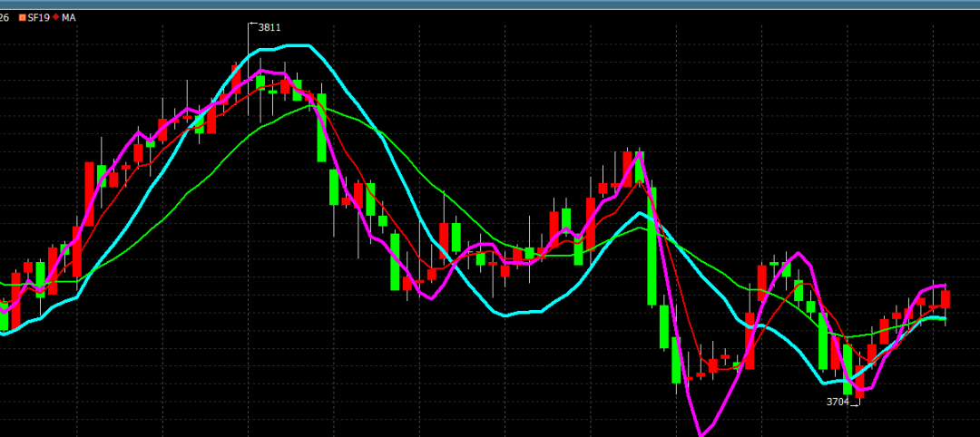Click the arrow marker next to 3704
Viewport: 980px width, 437px height.
pos(854,404)
